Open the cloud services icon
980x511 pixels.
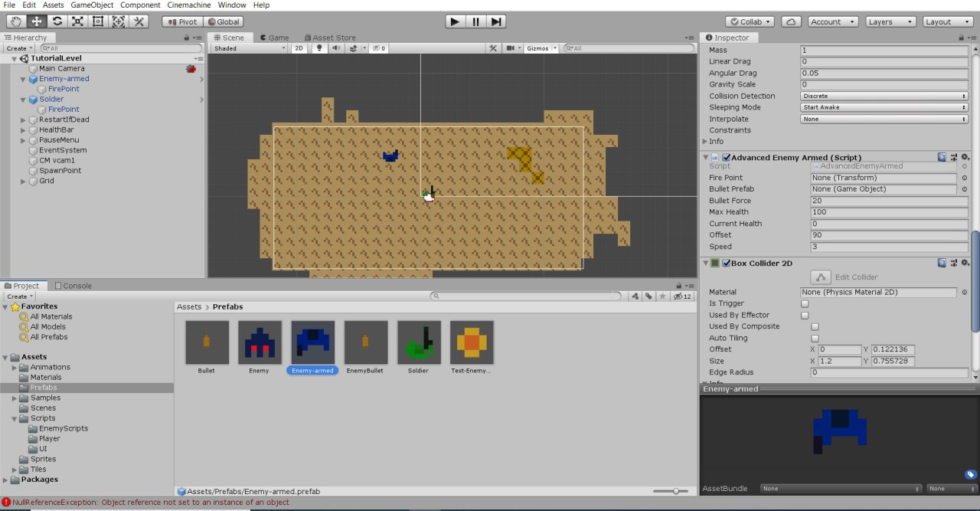792,21
